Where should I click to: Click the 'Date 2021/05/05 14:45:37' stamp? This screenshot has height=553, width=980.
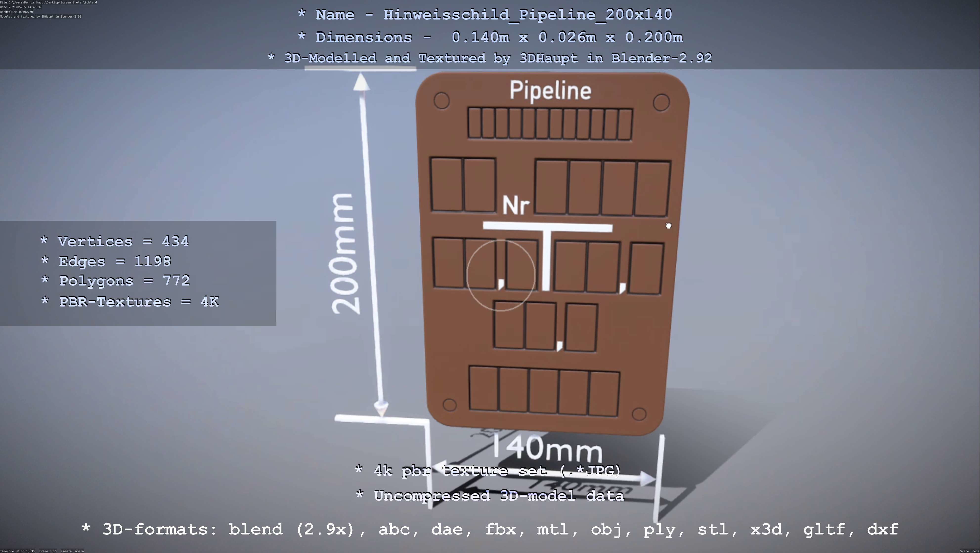pos(21,7)
